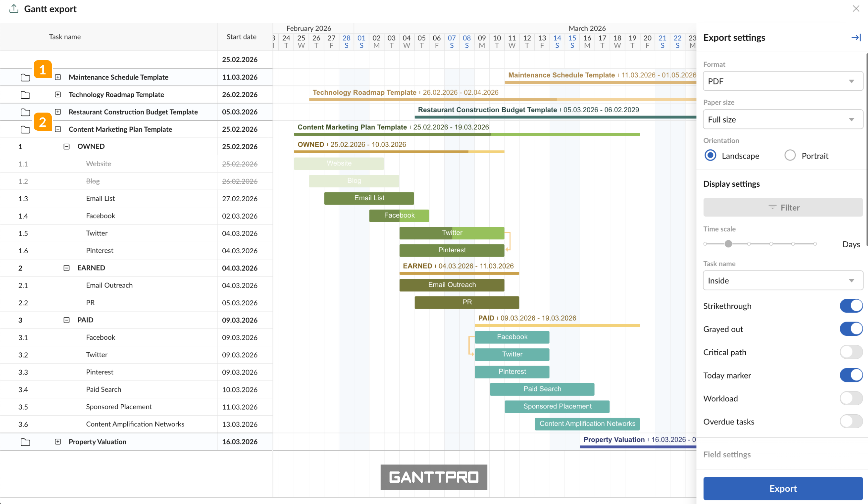This screenshot has height=504, width=868.
Task: Open the Paper size Full size dropdown
Action: pos(783,119)
